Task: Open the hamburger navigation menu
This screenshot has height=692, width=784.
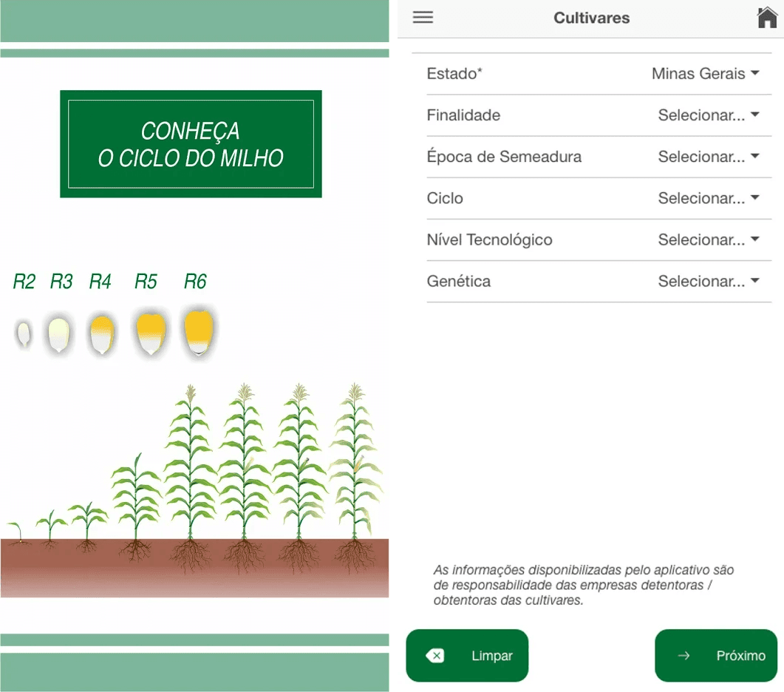Action: [x=423, y=17]
